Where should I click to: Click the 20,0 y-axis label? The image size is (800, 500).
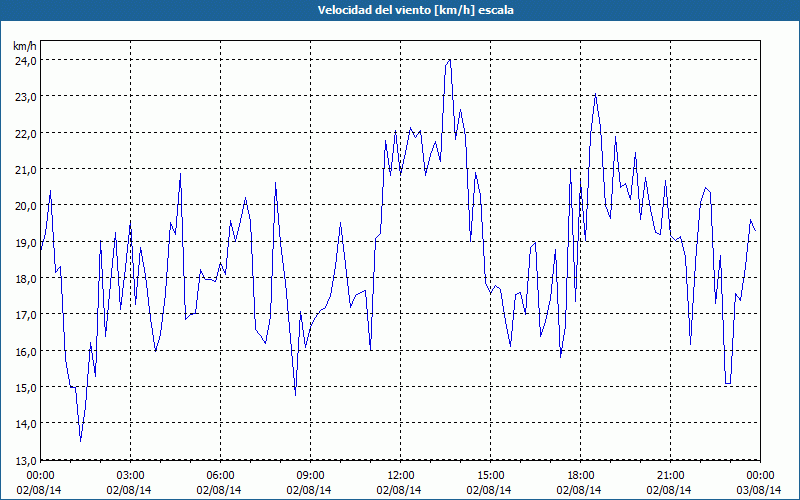tap(25, 206)
